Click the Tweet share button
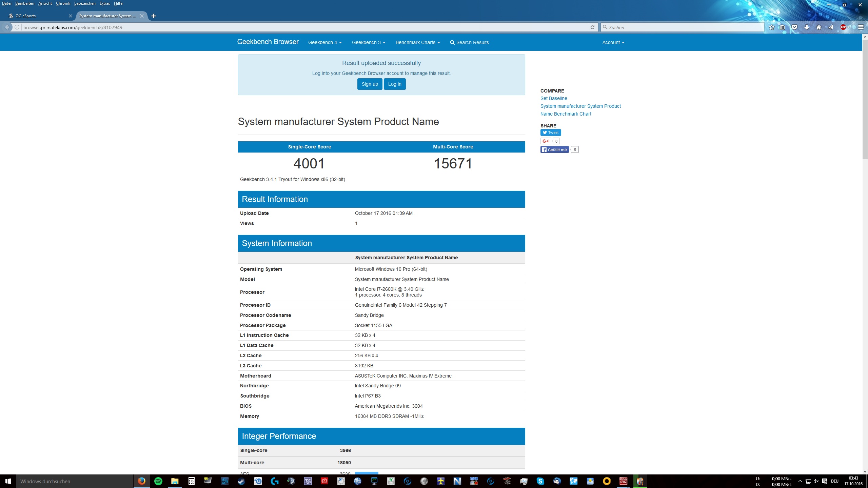The image size is (868, 488). [x=551, y=133]
